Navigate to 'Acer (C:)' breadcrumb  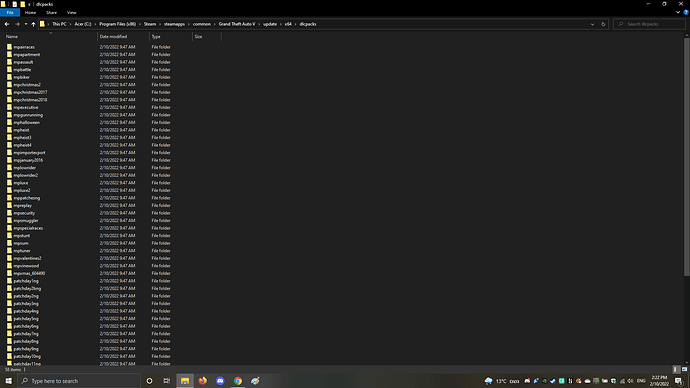point(83,24)
